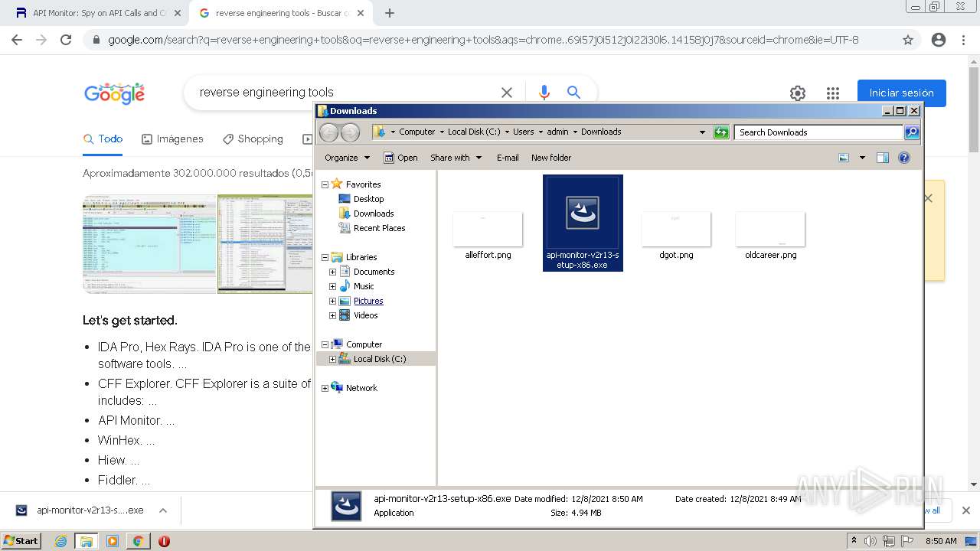The width and height of the screenshot is (980, 551).
Task: Select the Shopping search tab
Action: [x=253, y=139]
